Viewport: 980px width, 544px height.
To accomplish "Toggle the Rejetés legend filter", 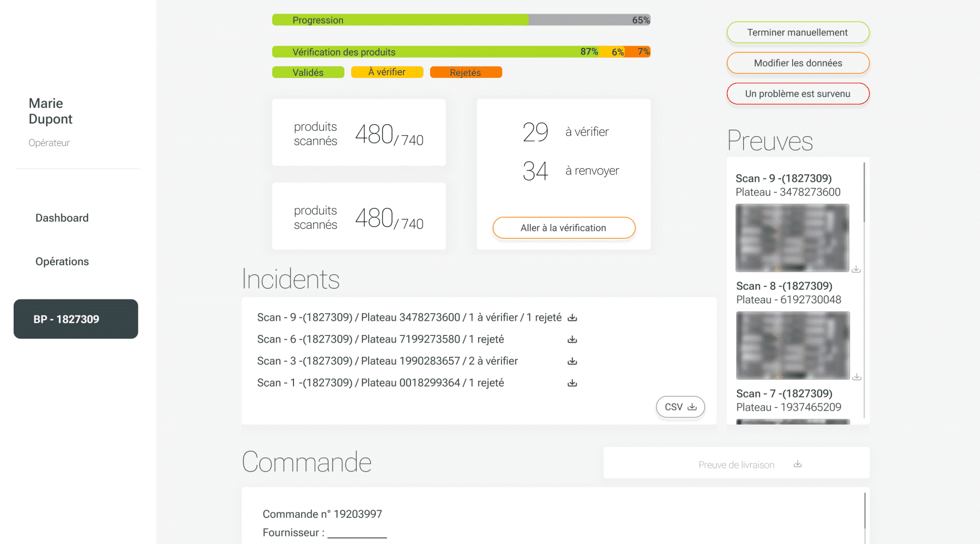I will pos(465,72).
